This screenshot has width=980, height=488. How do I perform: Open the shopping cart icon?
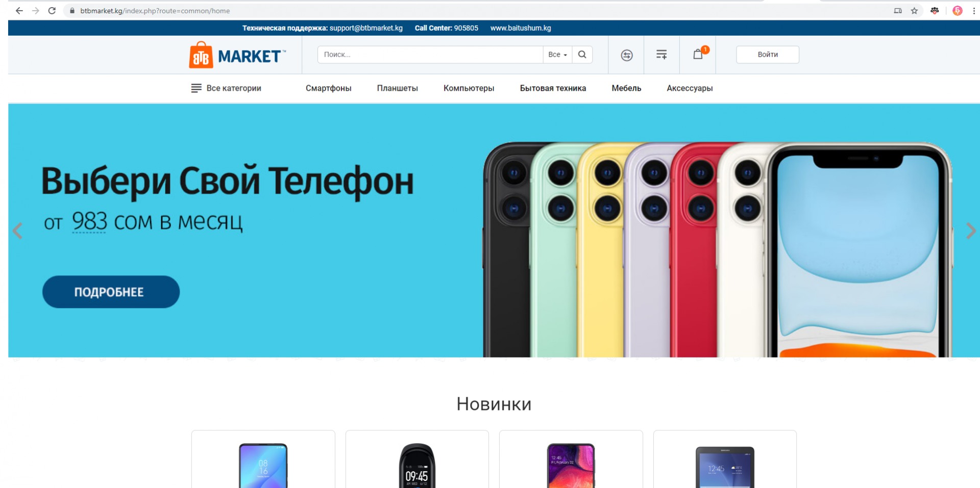click(x=698, y=54)
